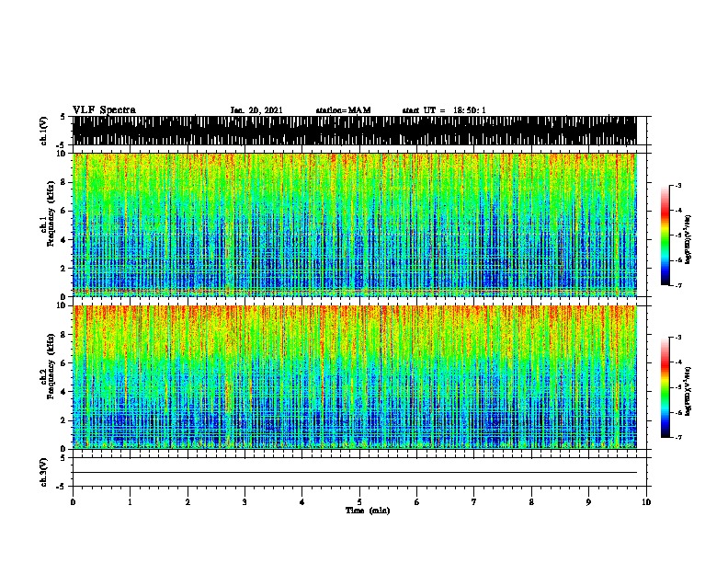Click the flat ch.3 signal line
728x563 pixels.
coord(354,473)
